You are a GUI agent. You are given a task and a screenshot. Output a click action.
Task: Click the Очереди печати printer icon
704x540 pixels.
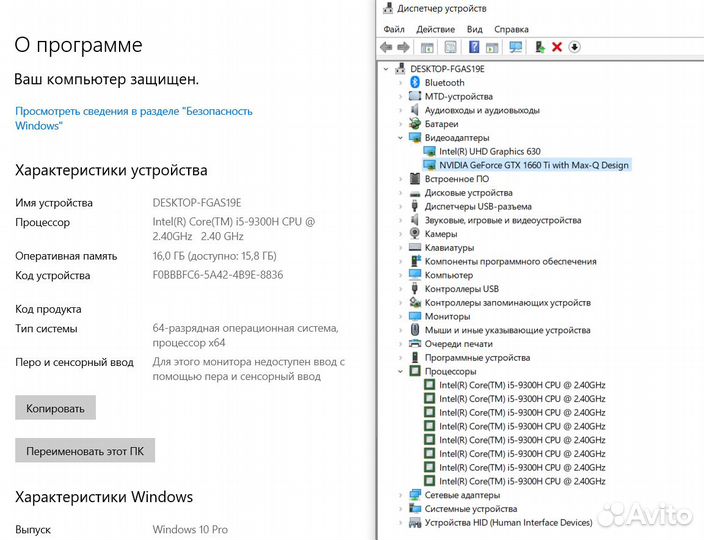pos(415,343)
